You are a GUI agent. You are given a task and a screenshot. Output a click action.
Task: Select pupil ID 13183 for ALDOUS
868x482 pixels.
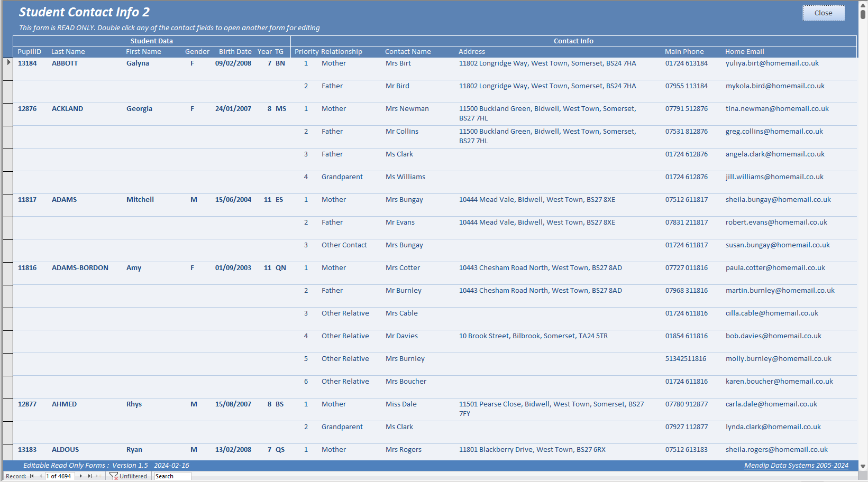pyautogui.click(x=28, y=450)
